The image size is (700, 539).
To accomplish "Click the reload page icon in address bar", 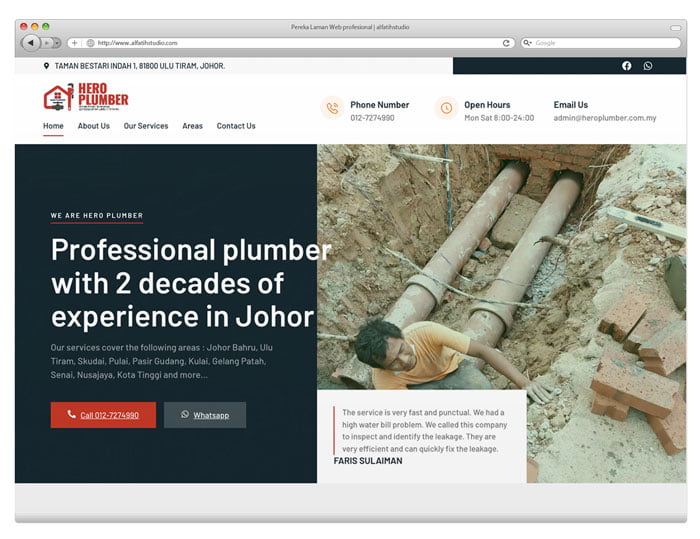I will tap(507, 43).
